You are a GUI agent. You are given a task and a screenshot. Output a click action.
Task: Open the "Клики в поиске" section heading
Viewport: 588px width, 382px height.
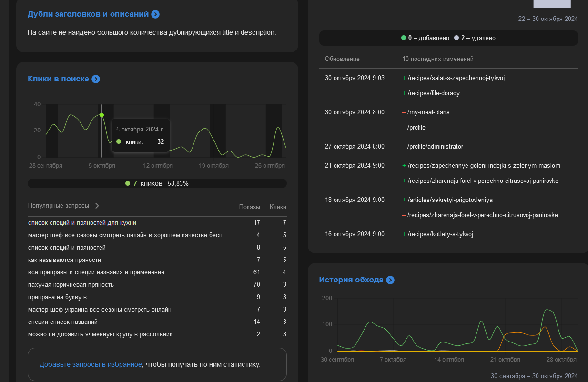click(x=58, y=79)
